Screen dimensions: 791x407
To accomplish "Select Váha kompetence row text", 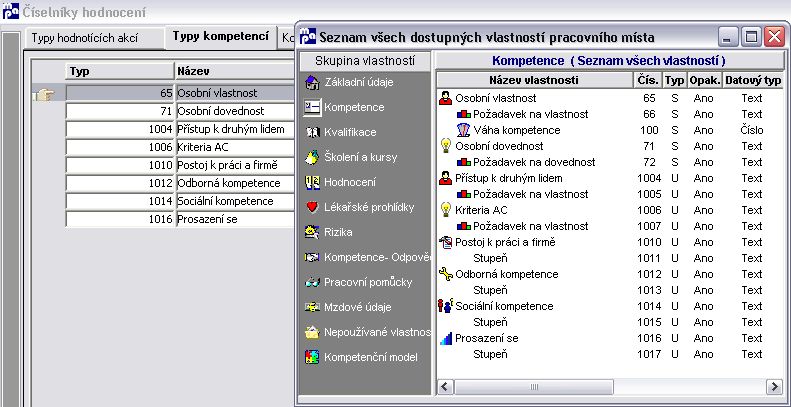I will click(517, 130).
